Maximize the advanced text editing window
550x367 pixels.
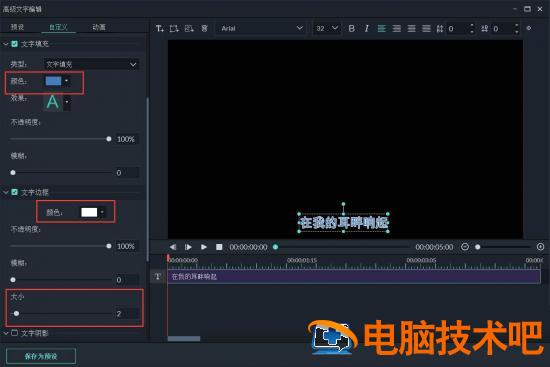coord(527,9)
